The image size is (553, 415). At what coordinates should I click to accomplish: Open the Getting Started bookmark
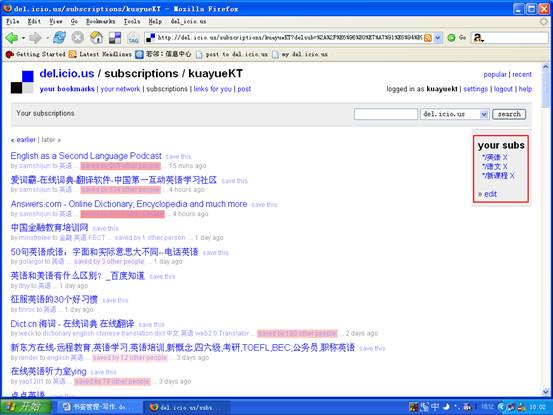(36, 54)
